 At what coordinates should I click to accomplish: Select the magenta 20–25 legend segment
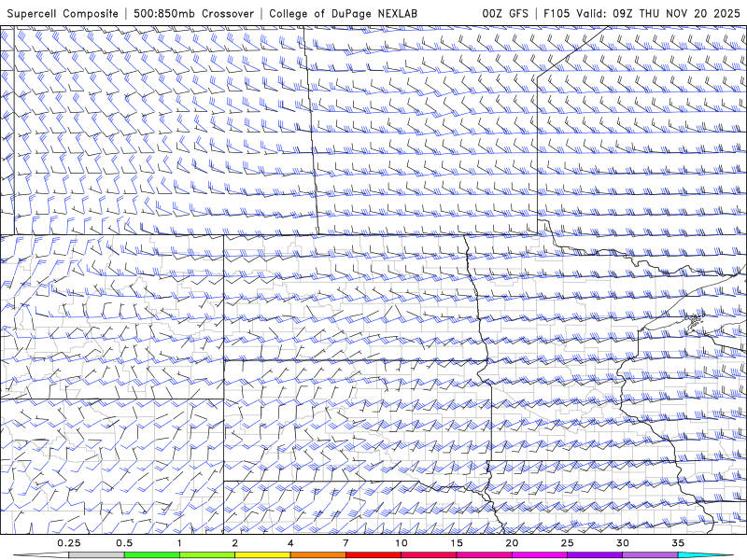[540, 555]
